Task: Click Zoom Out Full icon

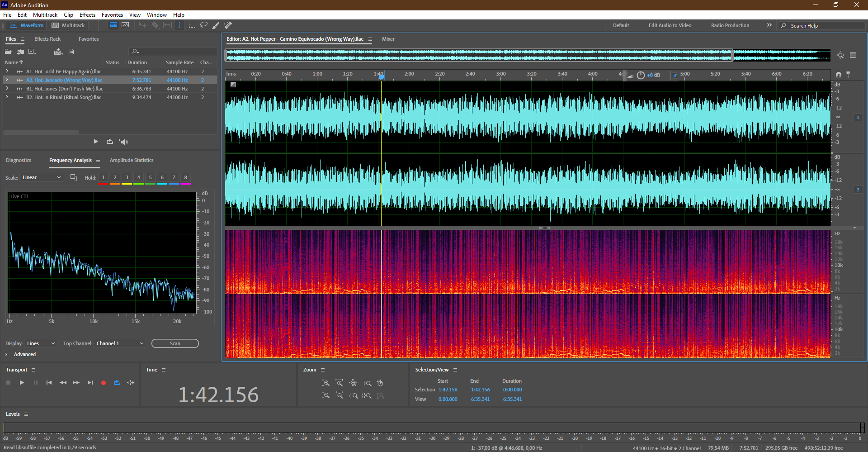Action: tap(353, 383)
